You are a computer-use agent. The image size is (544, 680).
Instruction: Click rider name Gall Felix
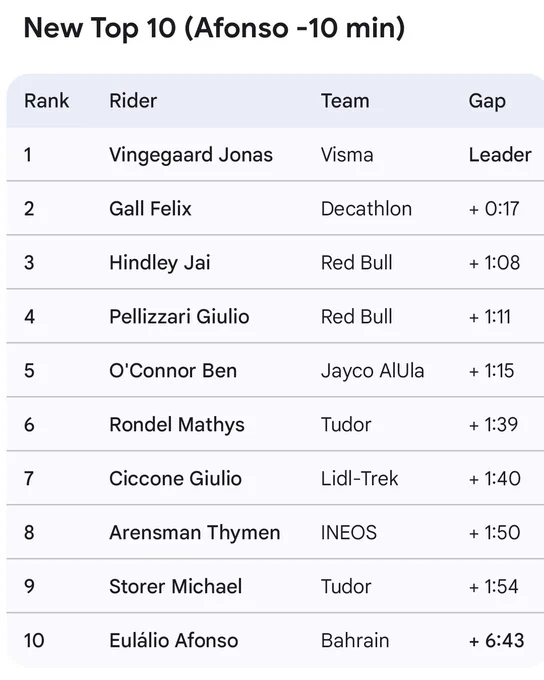[150, 209]
